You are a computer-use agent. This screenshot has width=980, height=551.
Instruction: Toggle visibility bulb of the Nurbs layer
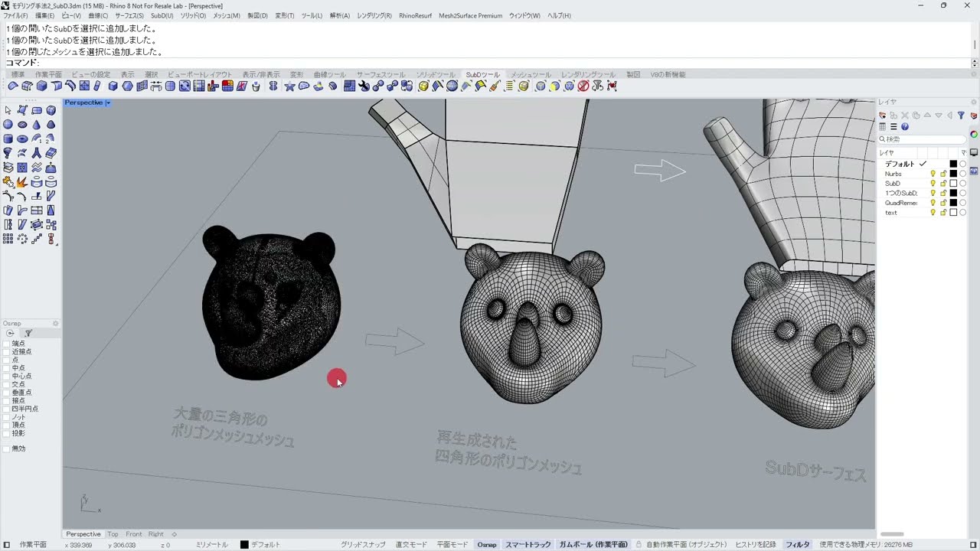933,174
